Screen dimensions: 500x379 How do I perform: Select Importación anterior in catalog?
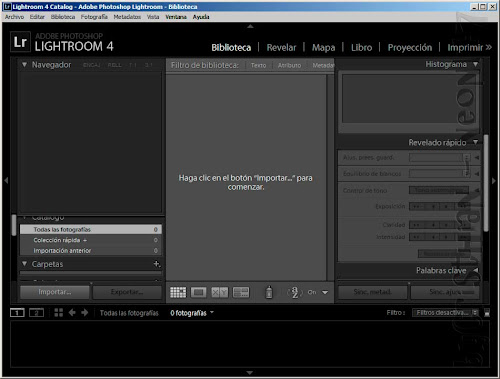point(91,250)
